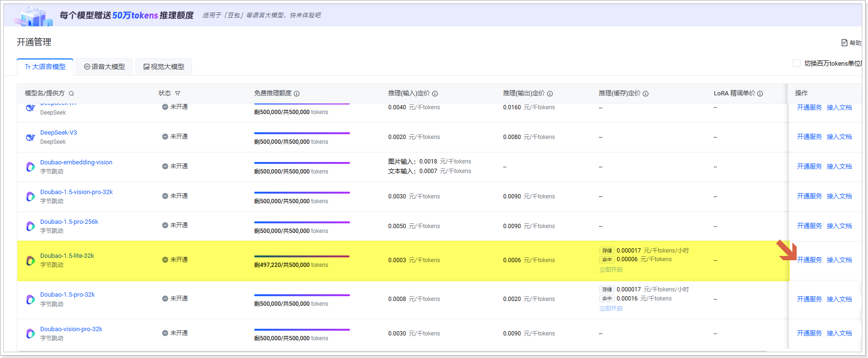Open 接入文档 for Doubao-vision-pro-32k
The height and width of the screenshot is (358, 868).
coord(839,333)
